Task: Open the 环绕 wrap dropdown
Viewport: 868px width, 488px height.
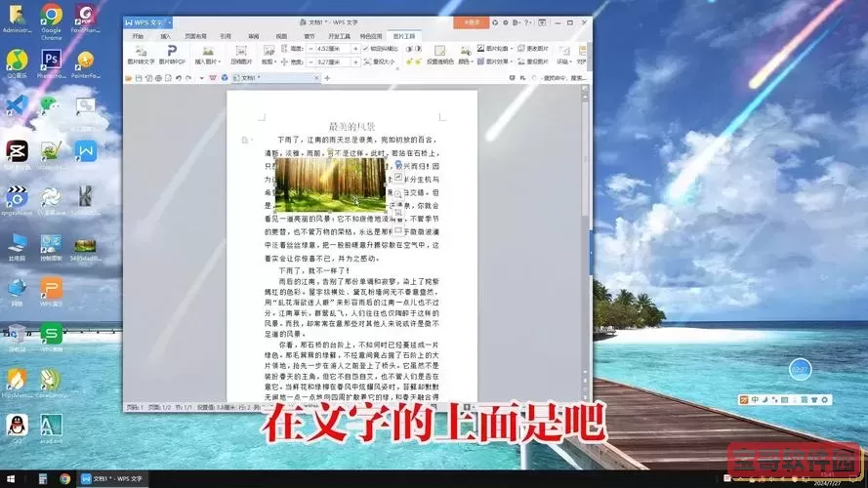Action: 563,55
